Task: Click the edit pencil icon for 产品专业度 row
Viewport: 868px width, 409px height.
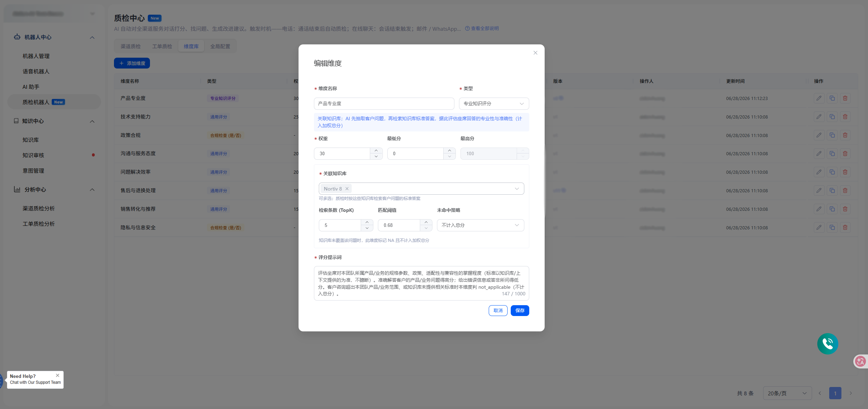Action: pyautogui.click(x=819, y=98)
